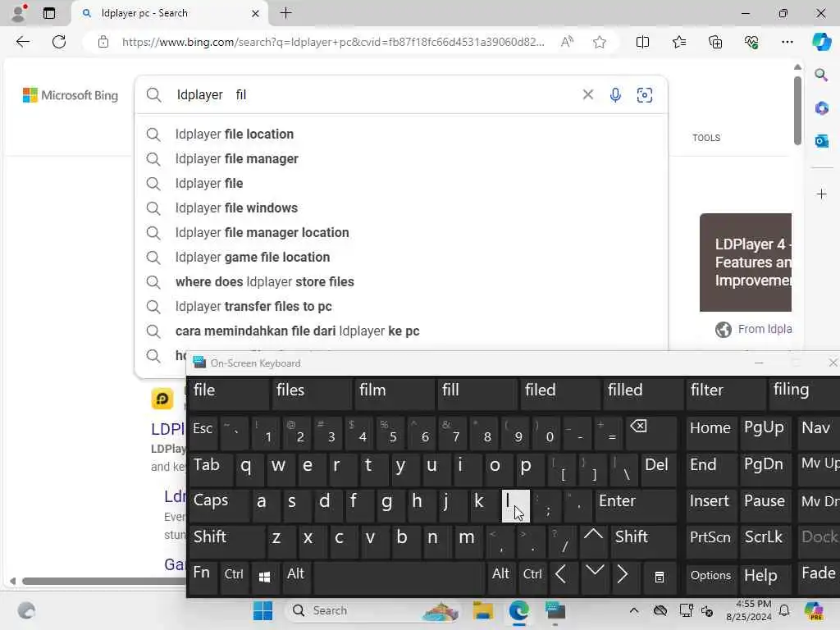Click the Windows logo key on keyboard
Viewport: 840px width, 630px height.
pos(264,577)
